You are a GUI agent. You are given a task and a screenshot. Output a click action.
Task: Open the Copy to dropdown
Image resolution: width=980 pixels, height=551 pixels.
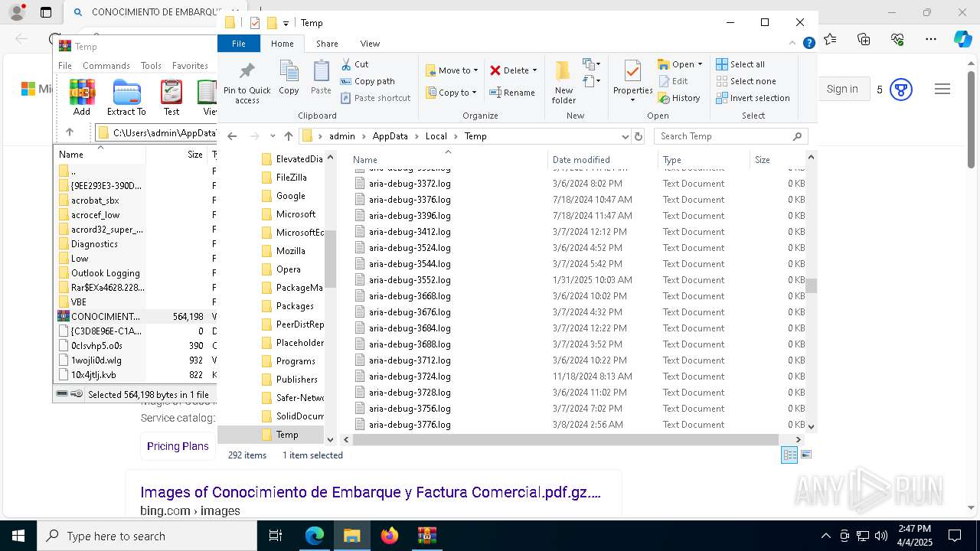452,93
